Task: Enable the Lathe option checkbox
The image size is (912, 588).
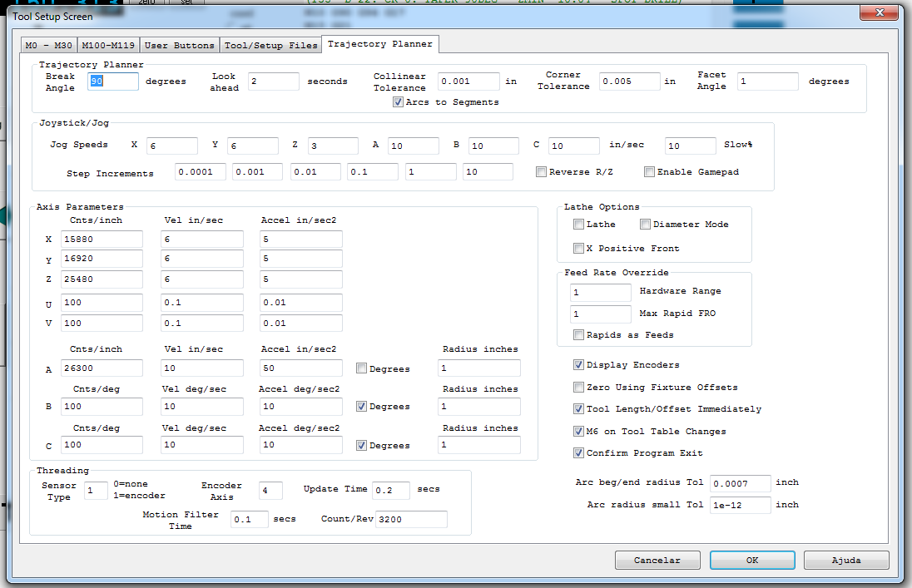Action: pyautogui.click(x=579, y=225)
